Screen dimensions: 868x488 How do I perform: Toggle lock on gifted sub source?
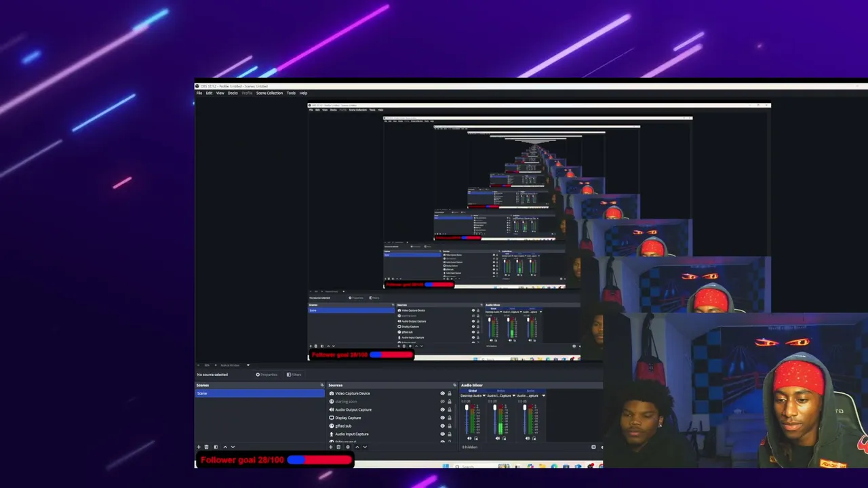click(449, 426)
